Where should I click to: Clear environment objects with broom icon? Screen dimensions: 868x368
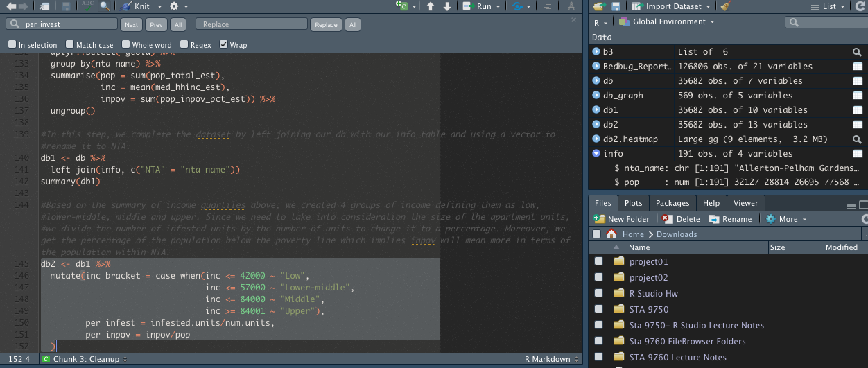coord(725,6)
